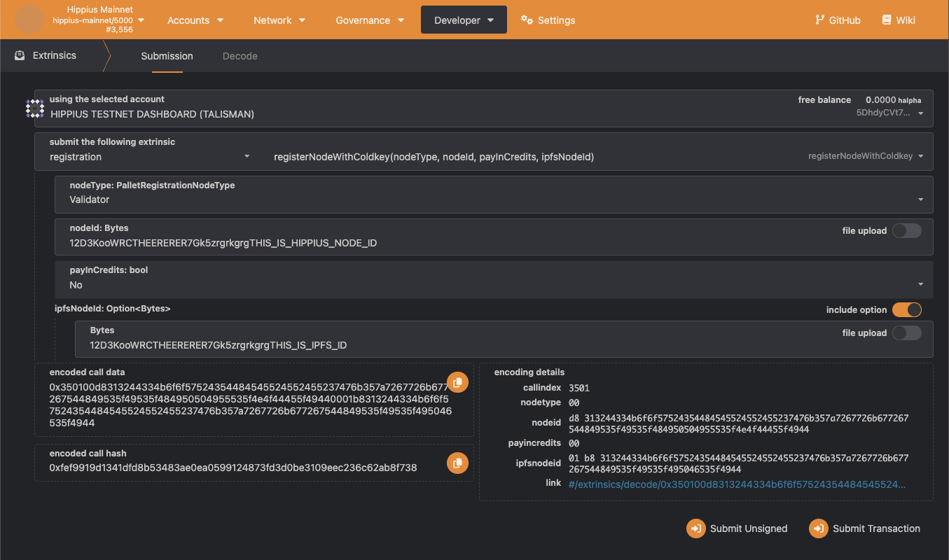Click the callindex value 3501
Screen dimensions: 949x560
click(x=580, y=388)
